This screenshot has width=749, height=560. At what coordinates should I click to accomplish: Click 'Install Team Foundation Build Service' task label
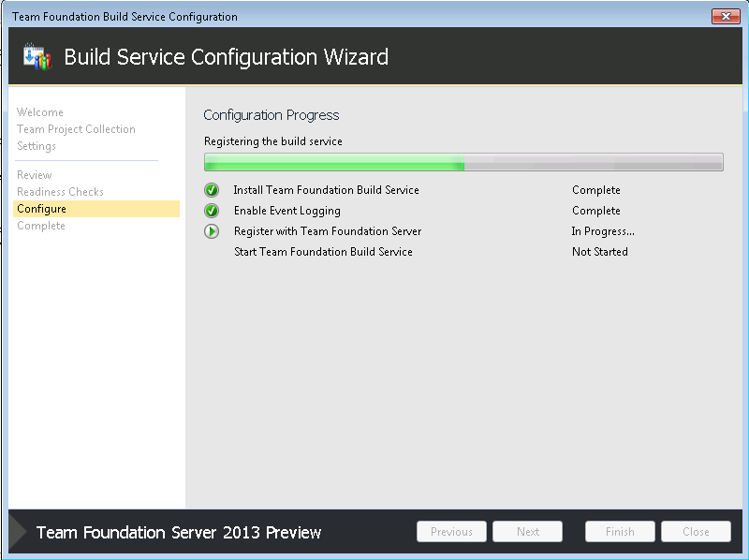(x=326, y=190)
